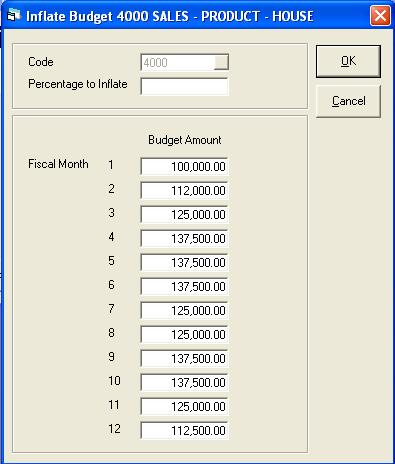The width and height of the screenshot is (395, 464).
Task: Cancel the inflate budget dialog
Action: tap(348, 101)
